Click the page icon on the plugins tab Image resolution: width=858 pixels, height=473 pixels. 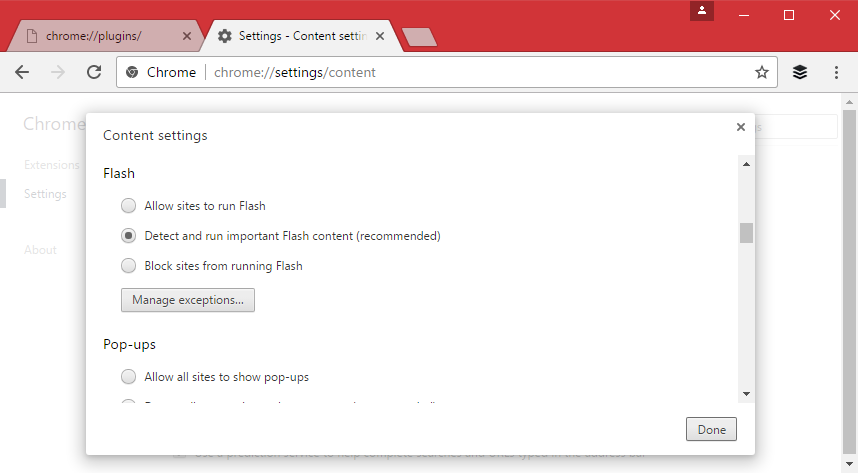point(32,36)
